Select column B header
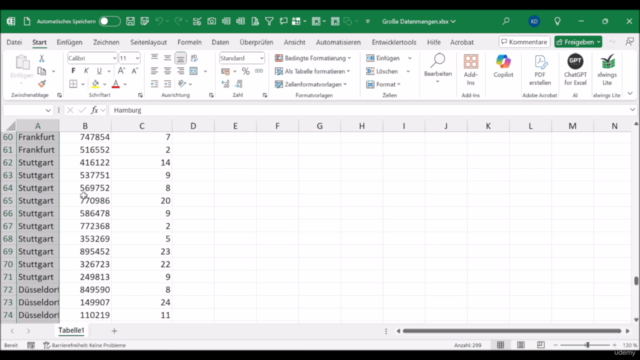 (85, 126)
